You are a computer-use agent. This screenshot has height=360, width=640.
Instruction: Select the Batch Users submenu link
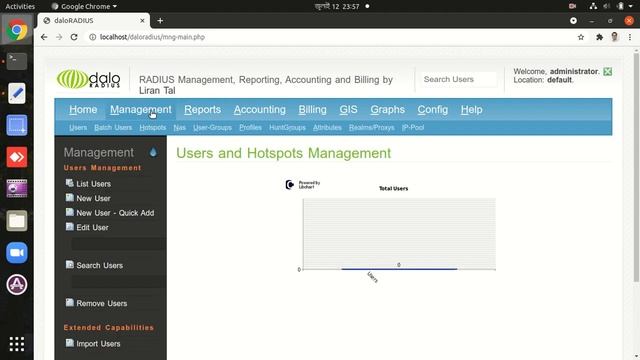tap(113, 127)
